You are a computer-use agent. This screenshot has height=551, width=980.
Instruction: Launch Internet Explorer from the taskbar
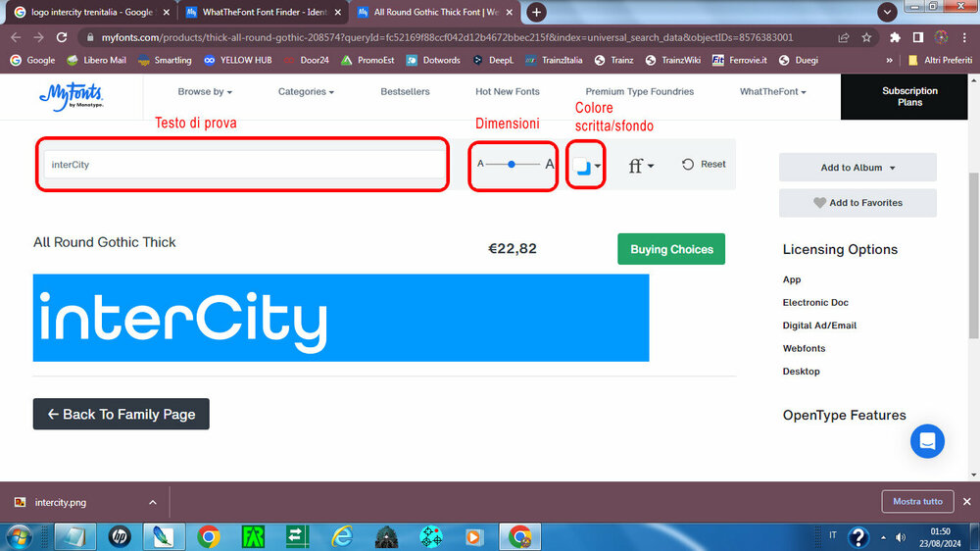click(342, 536)
